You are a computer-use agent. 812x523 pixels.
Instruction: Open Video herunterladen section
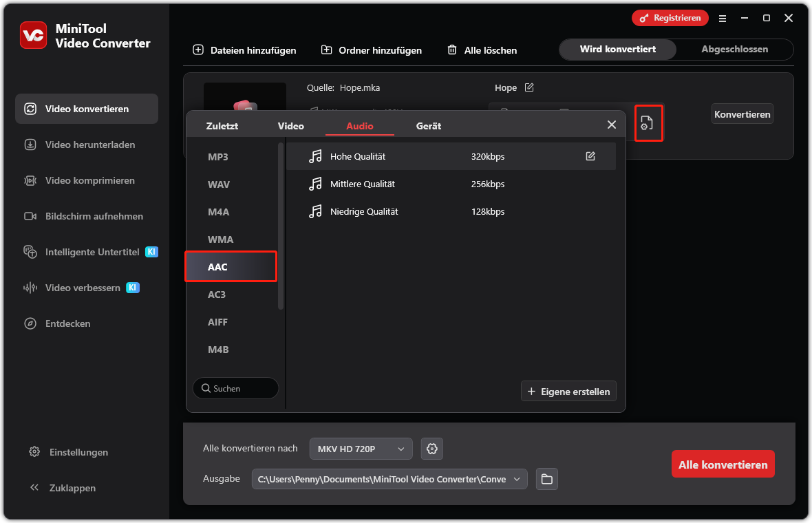(x=87, y=145)
